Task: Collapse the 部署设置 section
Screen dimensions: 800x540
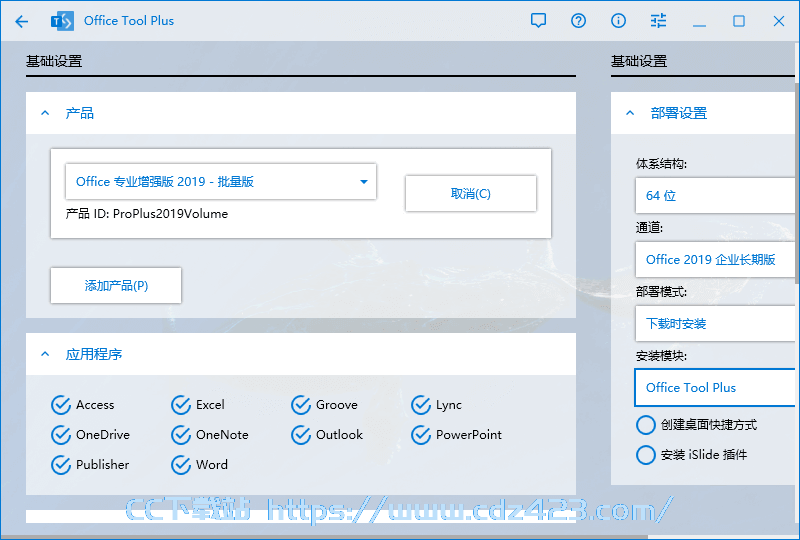Action: point(631,113)
